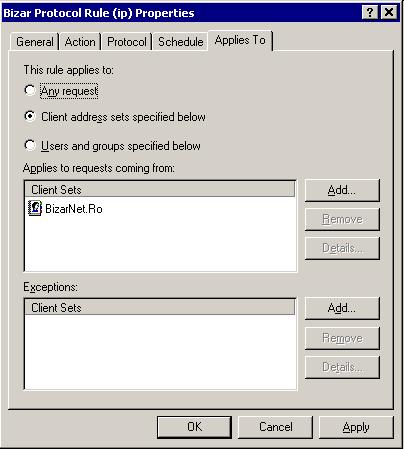Image resolution: width=404 pixels, height=449 pixels.
Task: Select the Any request radio button
Action: (30, 90)
